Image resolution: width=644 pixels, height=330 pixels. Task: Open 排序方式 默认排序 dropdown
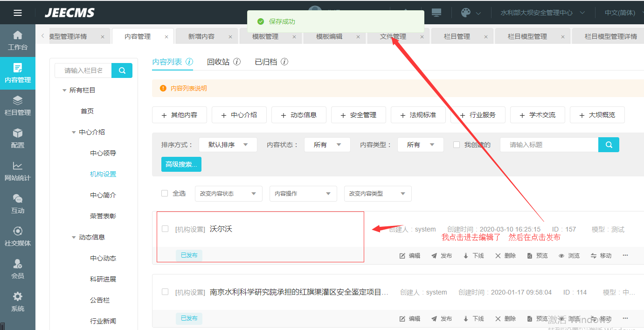(x=228, y=145)
